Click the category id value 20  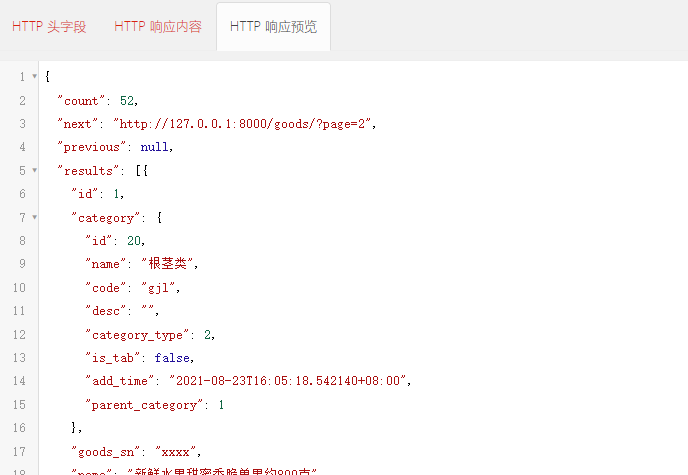coord(133,241)
